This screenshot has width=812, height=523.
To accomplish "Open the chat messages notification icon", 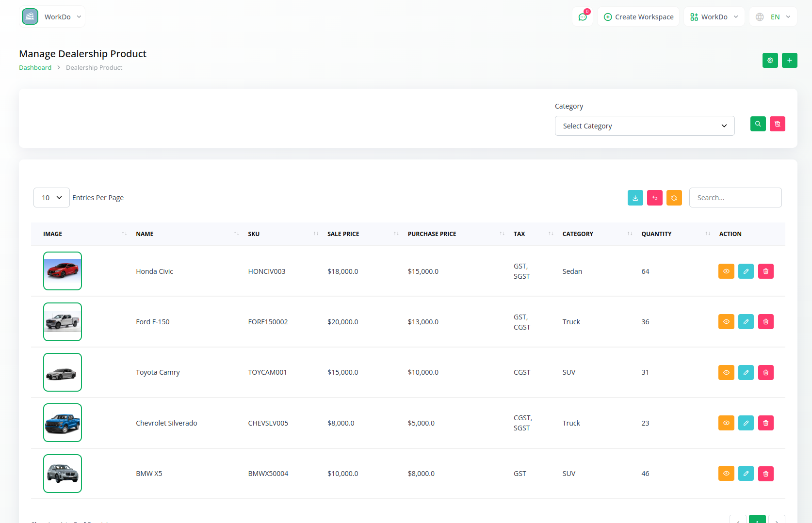I will click(x=583, y=17).
